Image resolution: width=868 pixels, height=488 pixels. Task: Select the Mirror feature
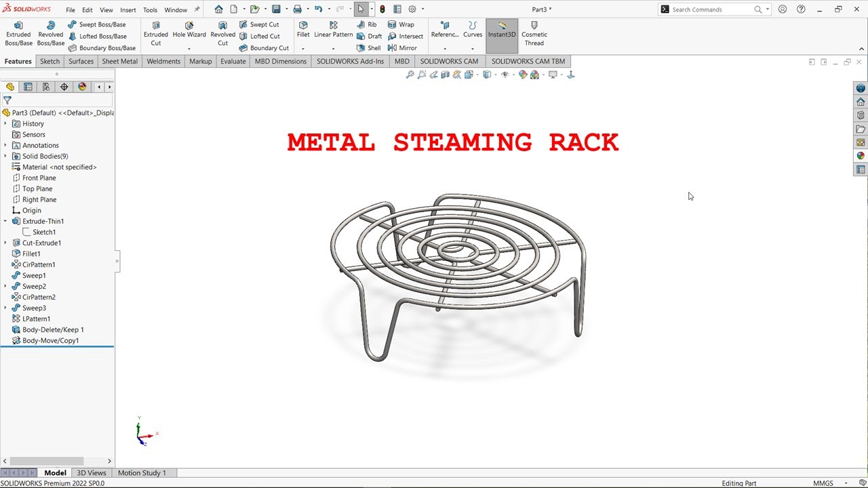[402, 48]
